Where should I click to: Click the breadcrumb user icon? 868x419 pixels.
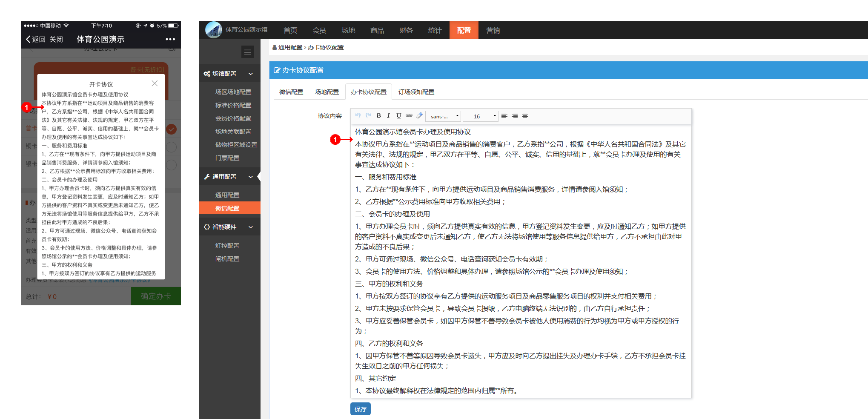pyautogui.click(x=275, y=47)
